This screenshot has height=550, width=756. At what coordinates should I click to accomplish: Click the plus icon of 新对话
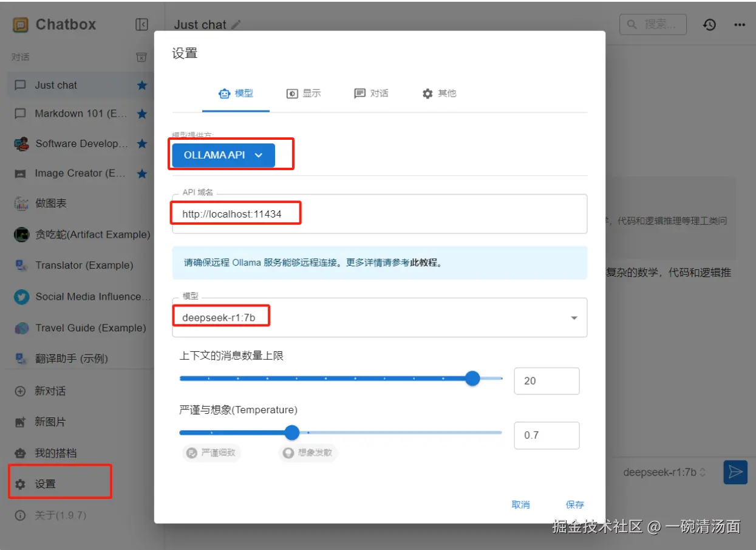[x=21, y=391]
